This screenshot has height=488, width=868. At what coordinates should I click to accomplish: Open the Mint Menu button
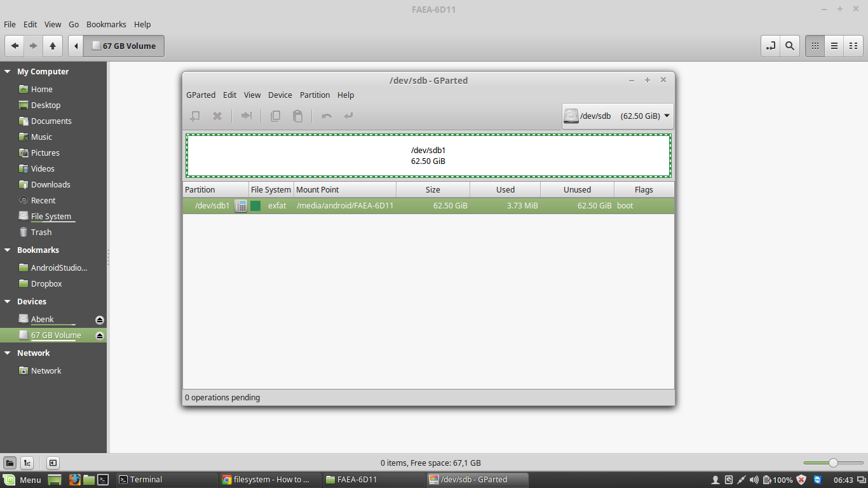22,480
